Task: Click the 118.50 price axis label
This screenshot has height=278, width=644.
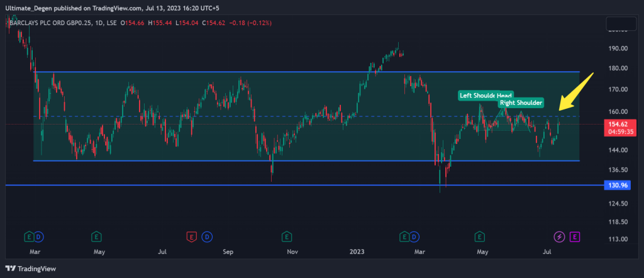Action: pyautogui.click(x=617, y=222)
